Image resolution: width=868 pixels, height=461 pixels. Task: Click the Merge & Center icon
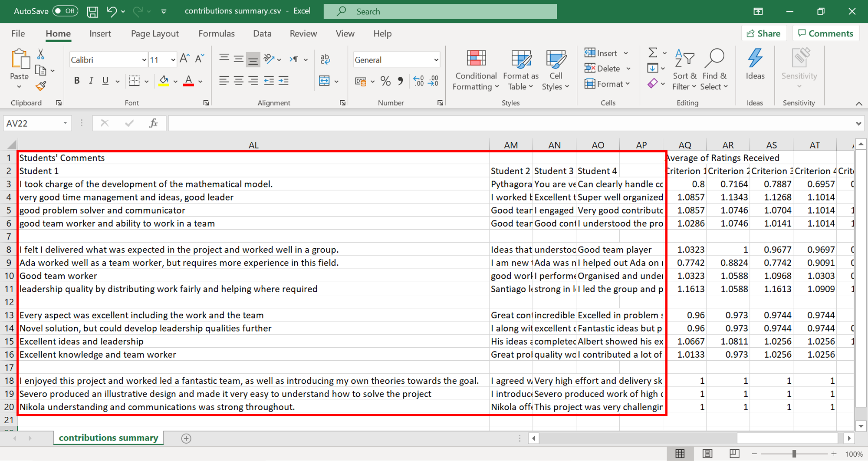pyautogui.click(x=324, y=81)
